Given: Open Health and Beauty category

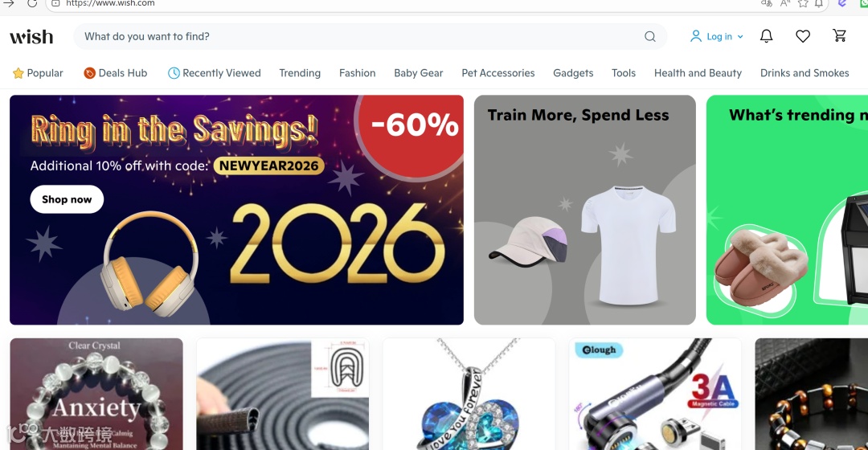Looking at the screenshot, I should [698, 73].
